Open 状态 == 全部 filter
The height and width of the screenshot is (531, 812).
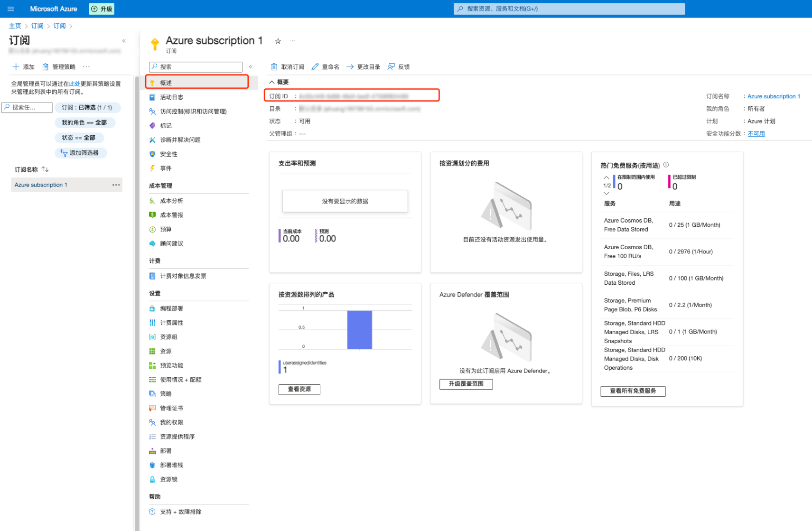pyautogui.click(x=79, y=138)
